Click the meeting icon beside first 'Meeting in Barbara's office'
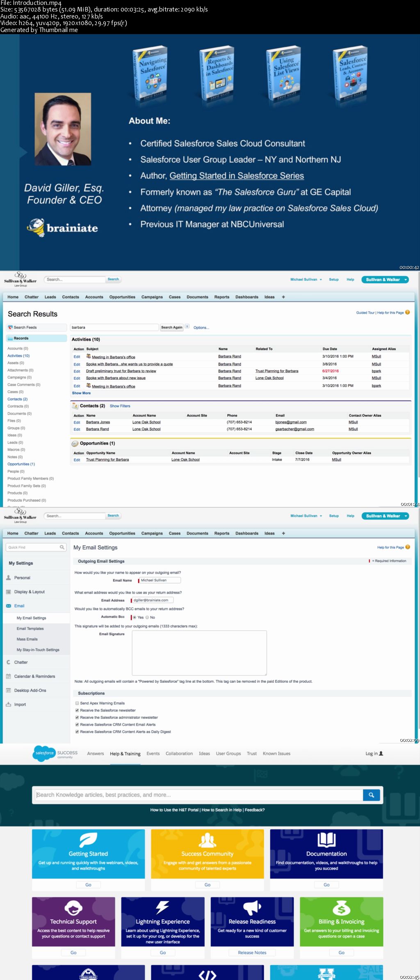The height and width of the screenshot is (980, 420). (x=89, y=356)
